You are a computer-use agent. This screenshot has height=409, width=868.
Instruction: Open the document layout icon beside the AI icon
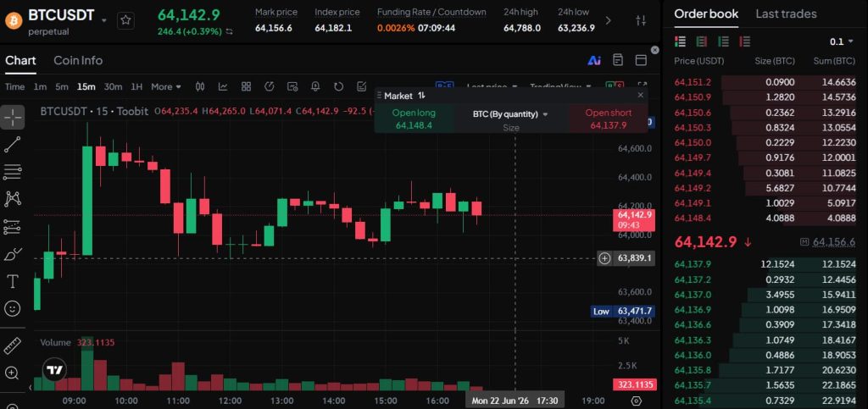click(x=618, y=60)
